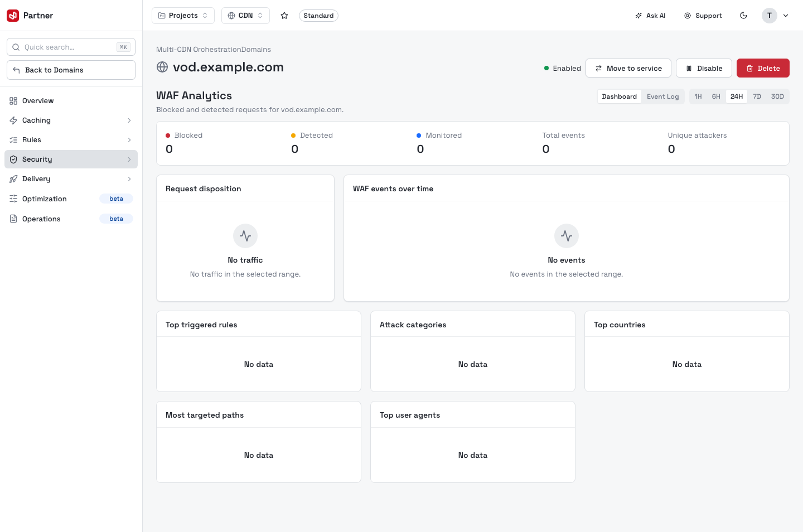Select the 24H time range
Image resolution: width=803 pixels, height=532 pixels.
pos(737,96)
